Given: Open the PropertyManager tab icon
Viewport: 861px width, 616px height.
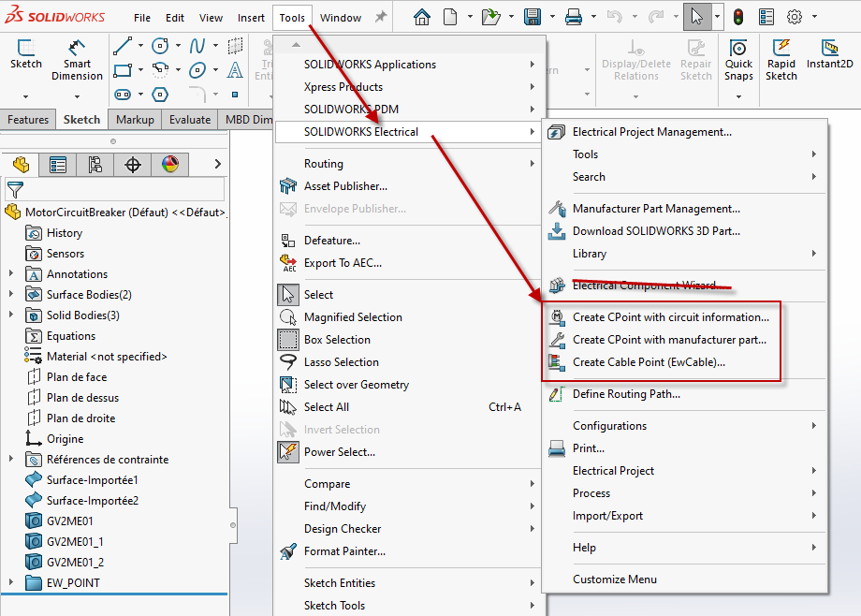Looking at the screenshot, I should click(x=58, y=165).
